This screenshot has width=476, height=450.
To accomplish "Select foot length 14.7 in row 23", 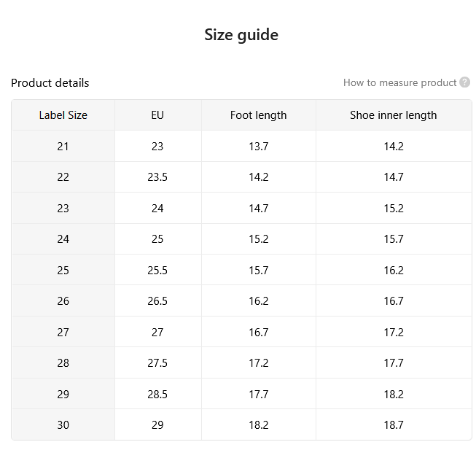I will [258, 209].
